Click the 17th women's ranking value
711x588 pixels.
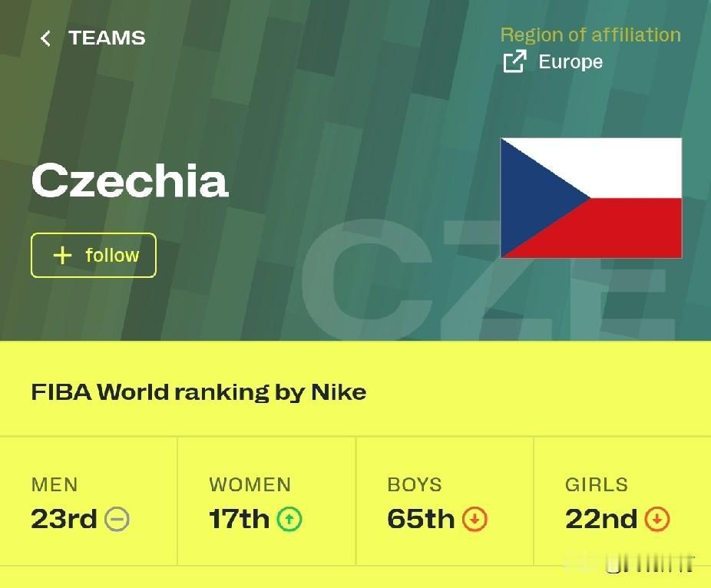(239, 520)
